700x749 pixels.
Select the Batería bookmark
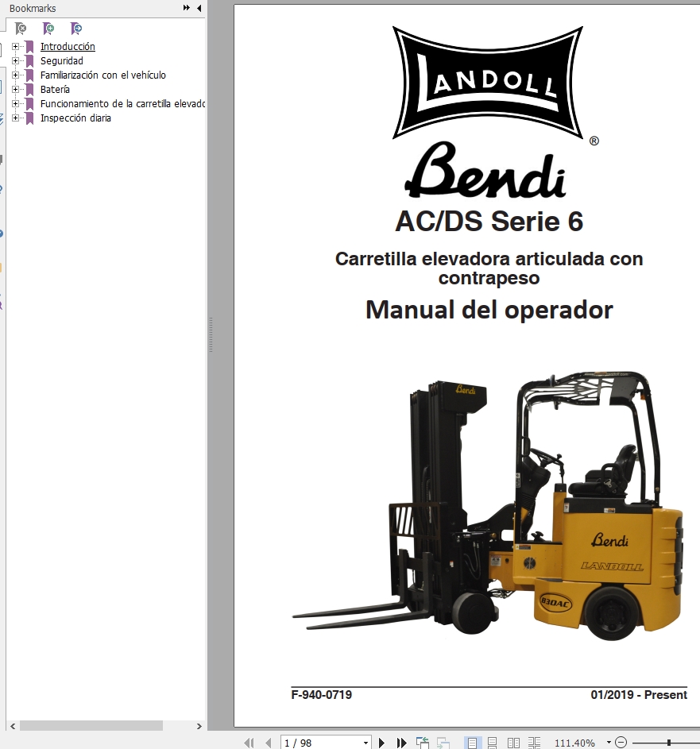tap(55, 89)
